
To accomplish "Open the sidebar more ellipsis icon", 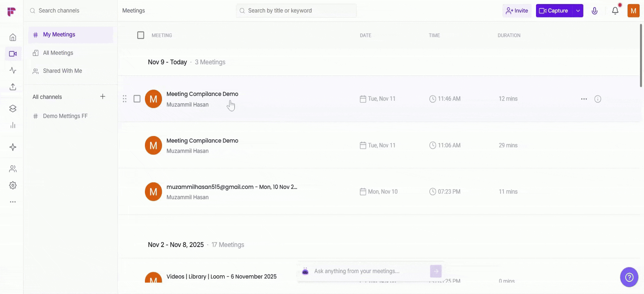I will point(13,202).
